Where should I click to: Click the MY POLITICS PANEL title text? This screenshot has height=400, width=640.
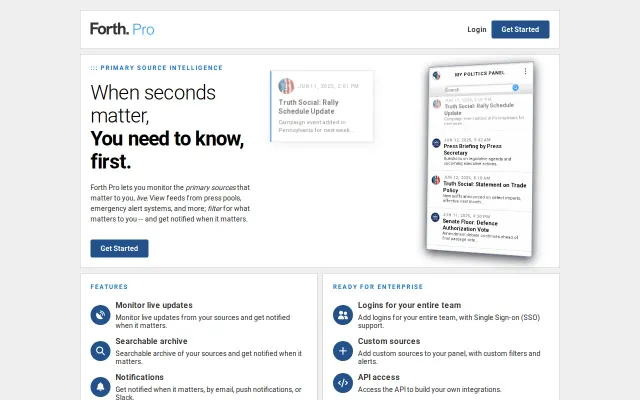click(480, 73)
